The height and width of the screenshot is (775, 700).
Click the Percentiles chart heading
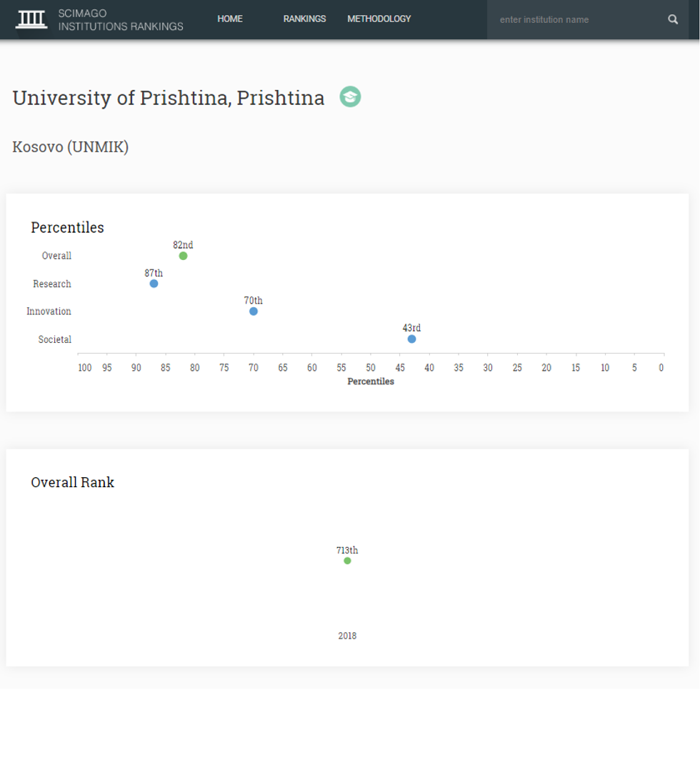(67, 227)
